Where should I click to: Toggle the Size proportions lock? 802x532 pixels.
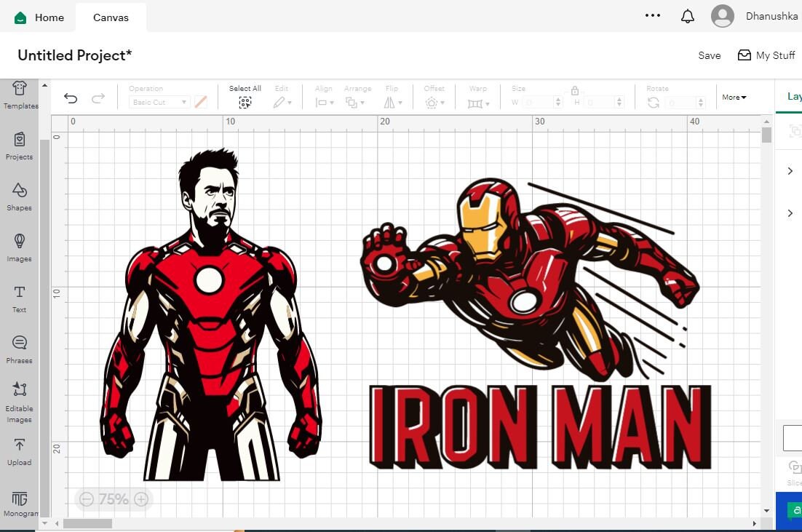click(x=575, y=91)
